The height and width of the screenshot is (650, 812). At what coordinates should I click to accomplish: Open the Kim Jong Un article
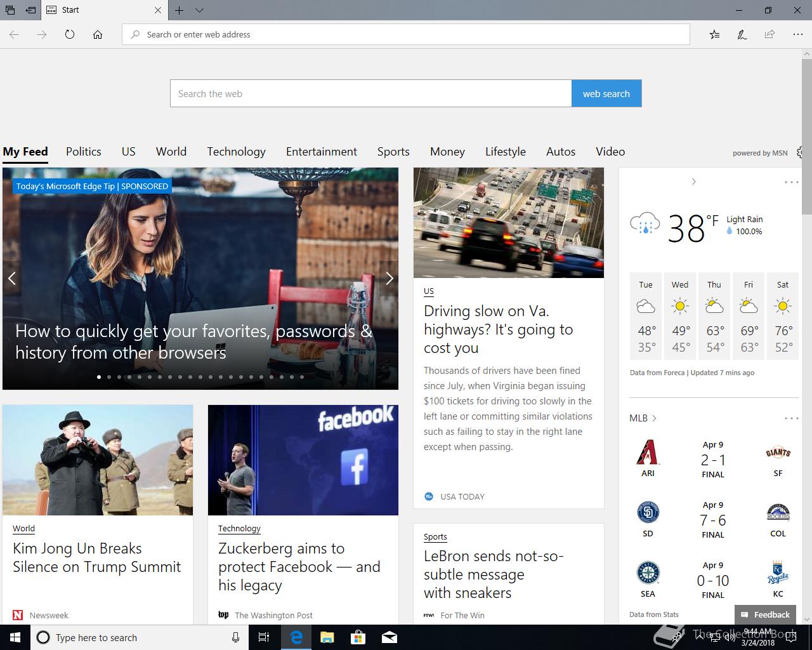[x=97, y=557]
